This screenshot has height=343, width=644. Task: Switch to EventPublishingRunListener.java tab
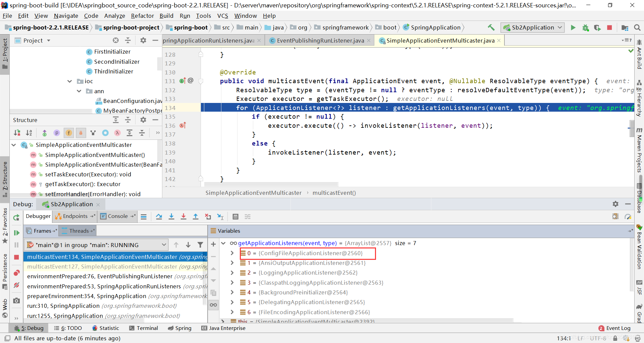pyautogui.click(x=320, y=40)
